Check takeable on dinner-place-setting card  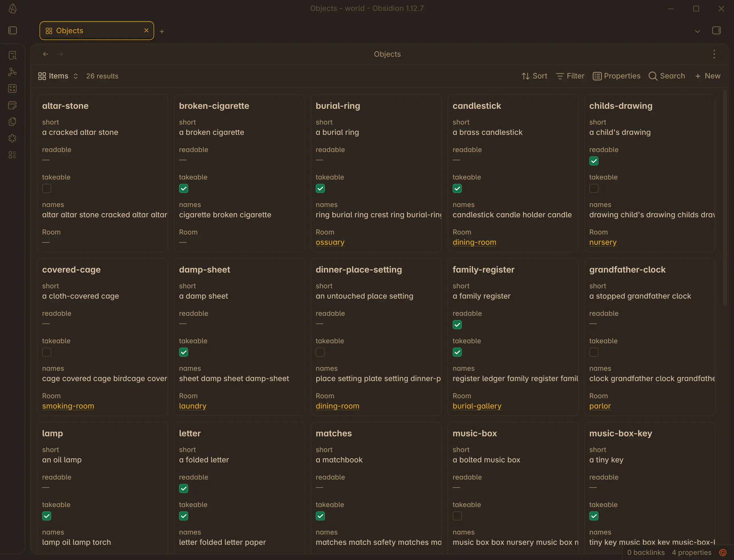(320, 352)
